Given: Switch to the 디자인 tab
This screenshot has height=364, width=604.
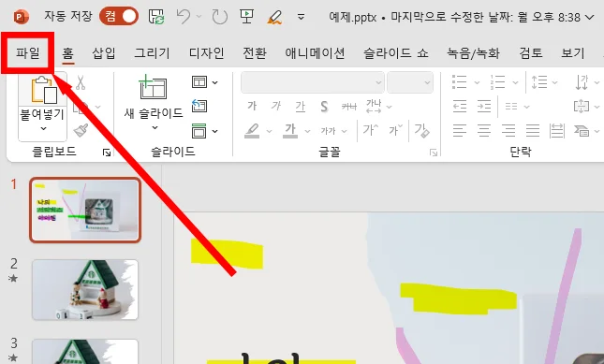Looking at the screenshot, I should [x=206, y=52].
